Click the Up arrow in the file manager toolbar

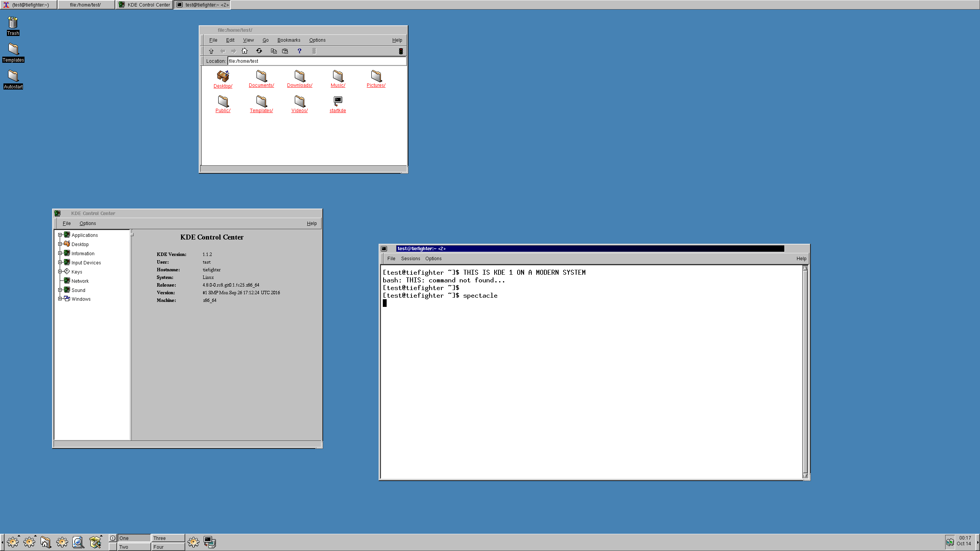(211, 51)
